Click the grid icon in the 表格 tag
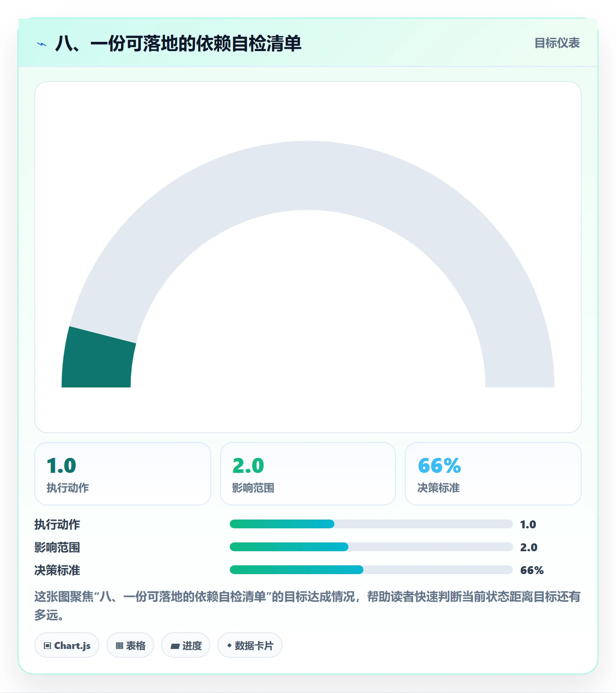The width and height of the screenshot is (616, 693). (119, 646)
